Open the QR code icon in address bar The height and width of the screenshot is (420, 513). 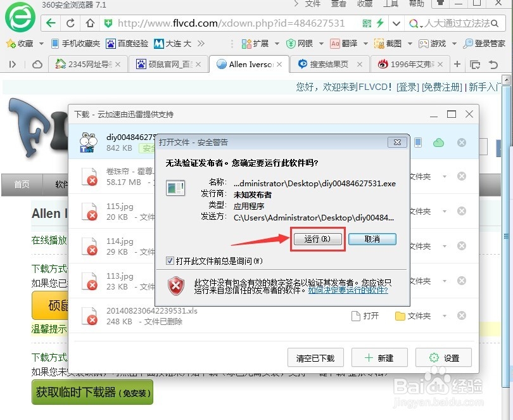(x=367, y=23)
